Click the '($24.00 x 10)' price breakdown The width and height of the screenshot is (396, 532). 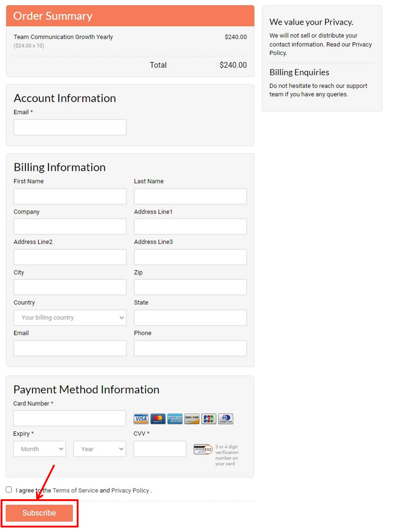(x=29, y=46)
